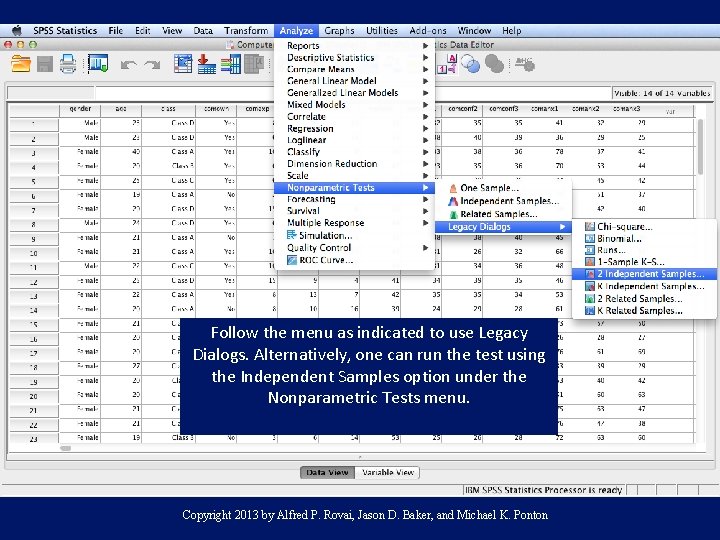
Task: Switch to the Data View tab
Action: [x=327, y=472]
